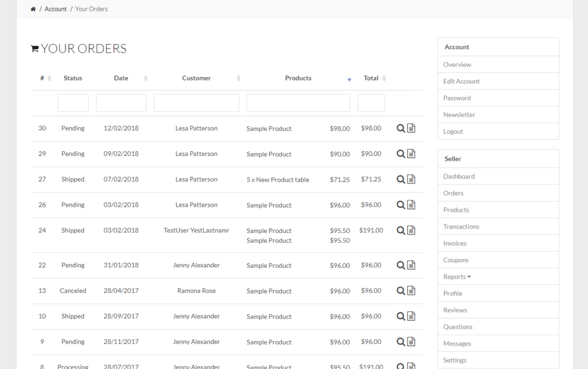Open invoice icon for order 22
Screen dimensions: 588x369
411,265
